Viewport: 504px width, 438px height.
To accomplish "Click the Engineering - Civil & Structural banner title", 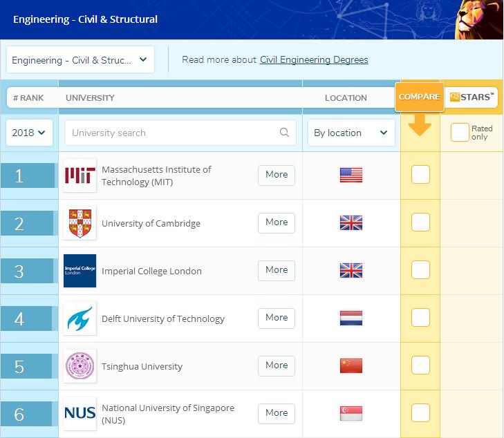I will click(x=86, y=19).
